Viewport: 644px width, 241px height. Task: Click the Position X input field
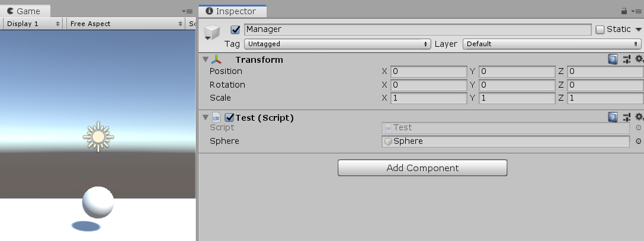coord(428,72)
